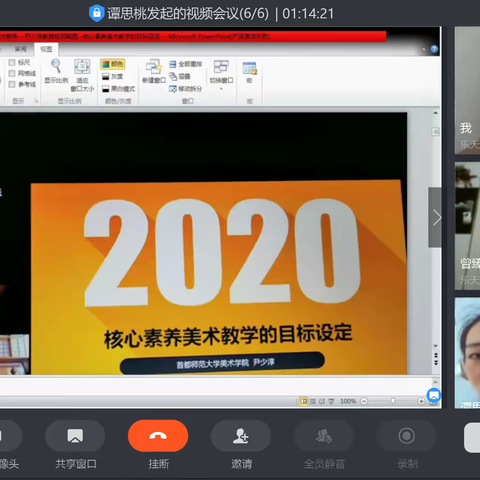The height and width of the screenshot is (480, 480).
Task: Open the 显示 group dialog launcher
Action: (x=36, y=101)
